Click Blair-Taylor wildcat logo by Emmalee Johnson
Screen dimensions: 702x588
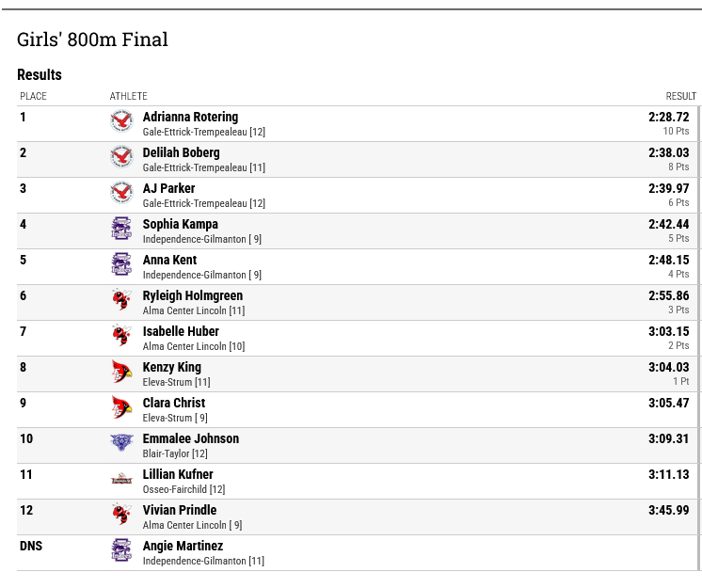[x=121, y=442]
